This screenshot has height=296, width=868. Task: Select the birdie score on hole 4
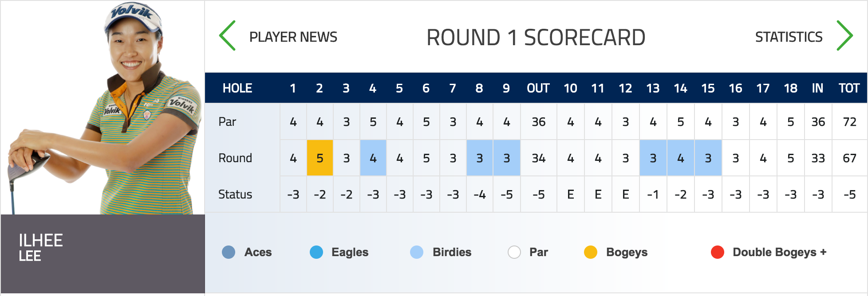tap(373, 158)
